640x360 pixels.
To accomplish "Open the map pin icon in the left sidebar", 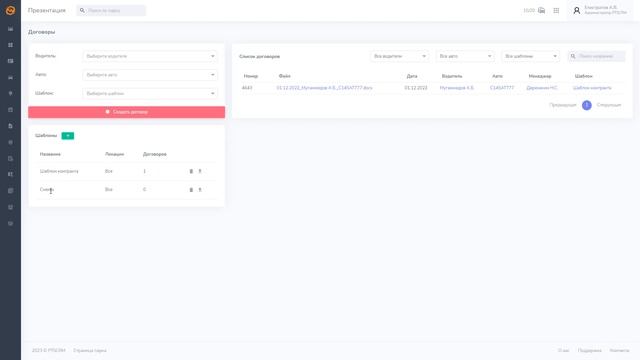I will coord(11,93).
